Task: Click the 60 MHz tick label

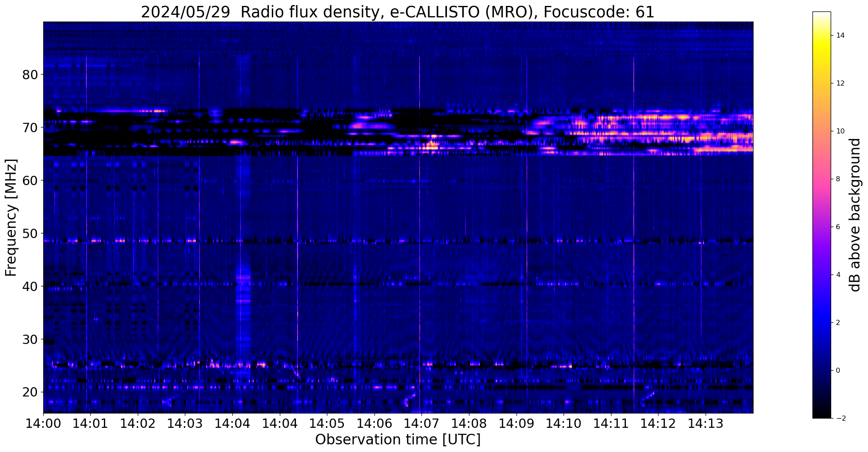Action: [30, 180]
